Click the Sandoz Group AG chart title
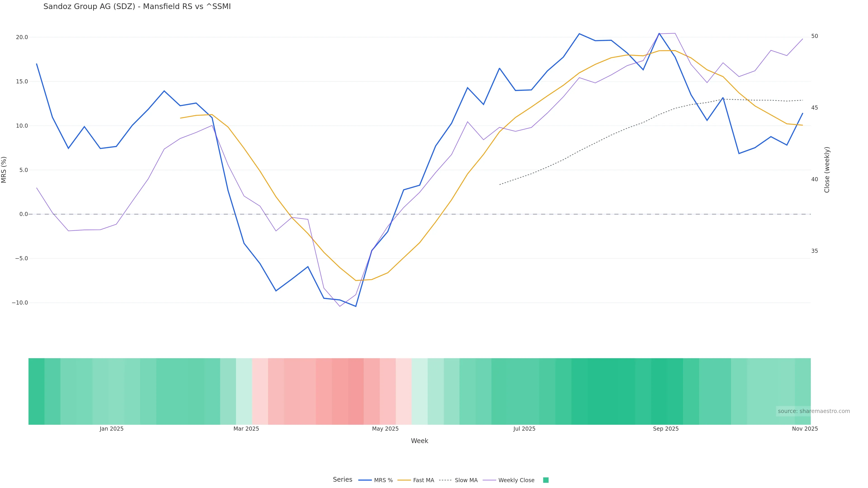 point(137,7)
